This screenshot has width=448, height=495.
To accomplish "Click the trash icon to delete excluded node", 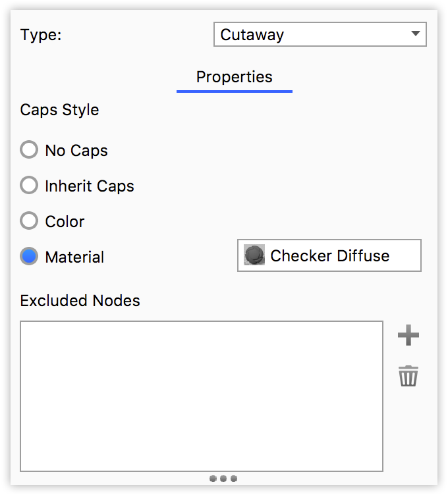I will (408, 377).
